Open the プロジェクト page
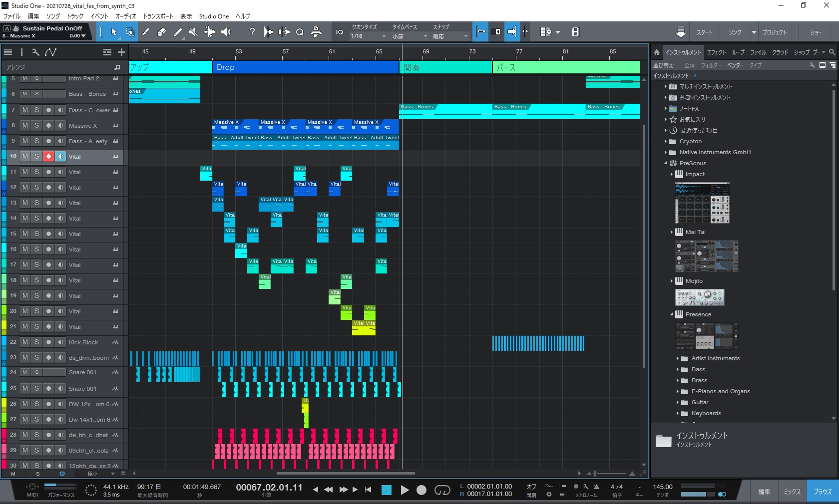The height and width of the screenshot is (504, 839). pos(775,32)
